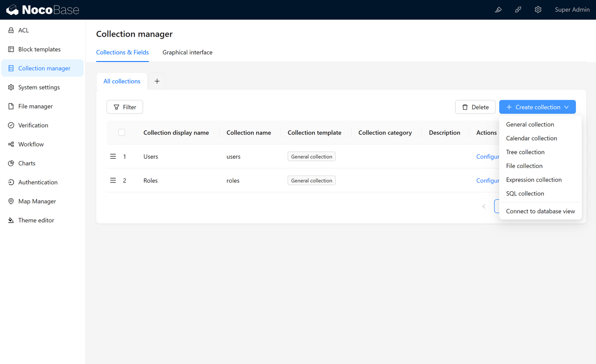Open ACL in sidebar
The height and width of the screenshot is (364, 596).
point(42,30)
